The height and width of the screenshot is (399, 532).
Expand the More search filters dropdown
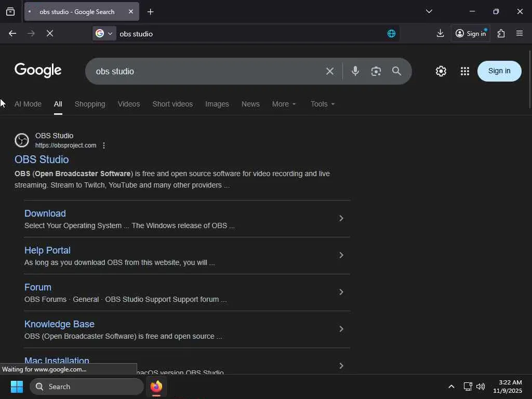[284, 104]
